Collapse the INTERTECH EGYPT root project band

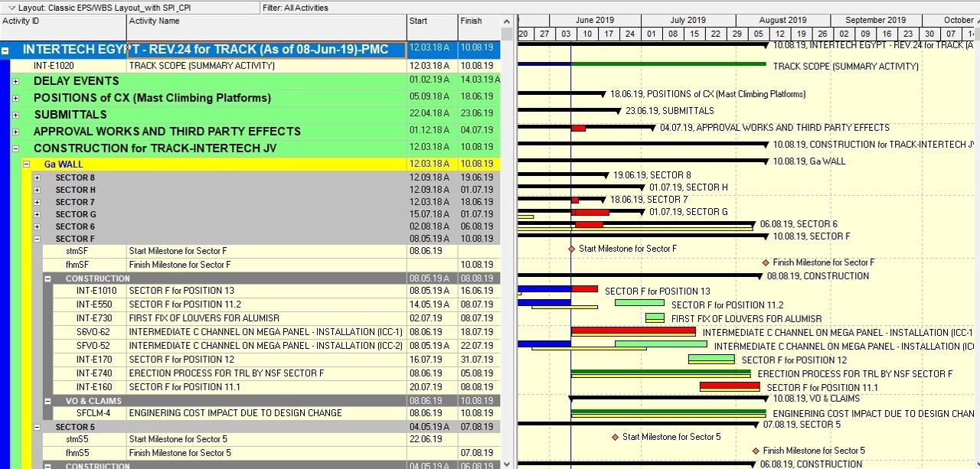pyautogui.click(x=5, y=50)
